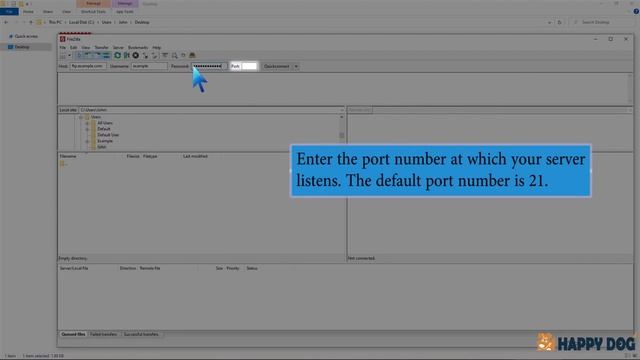Toggle directory comparison toolbar icon
This screenshot has height=360, width=640.
pyautogui.click(x=174, y=56)
